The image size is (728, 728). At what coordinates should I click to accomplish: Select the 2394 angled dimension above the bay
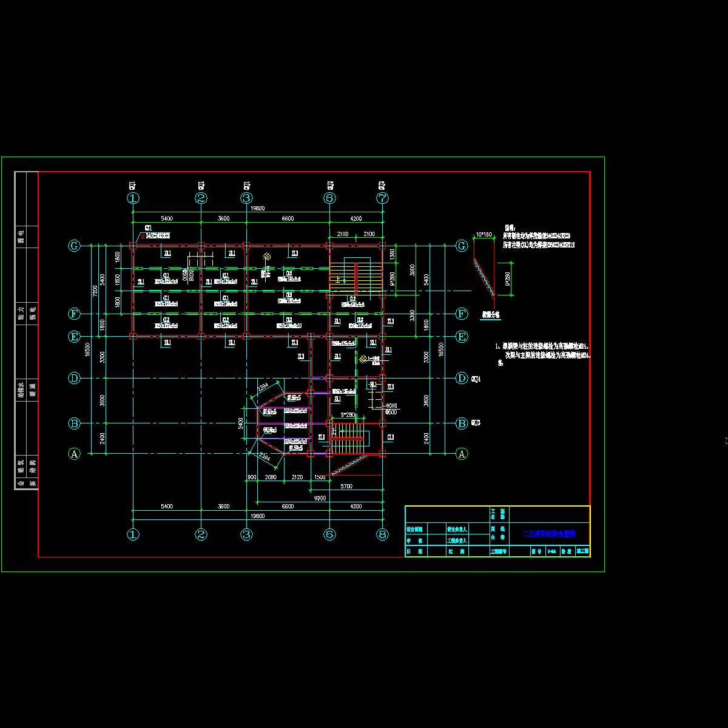pyautogui.click(x=264, y=387)
